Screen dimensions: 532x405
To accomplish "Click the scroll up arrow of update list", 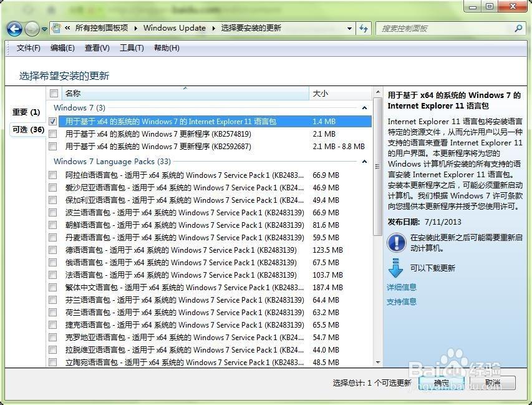I will coord(377,92).
